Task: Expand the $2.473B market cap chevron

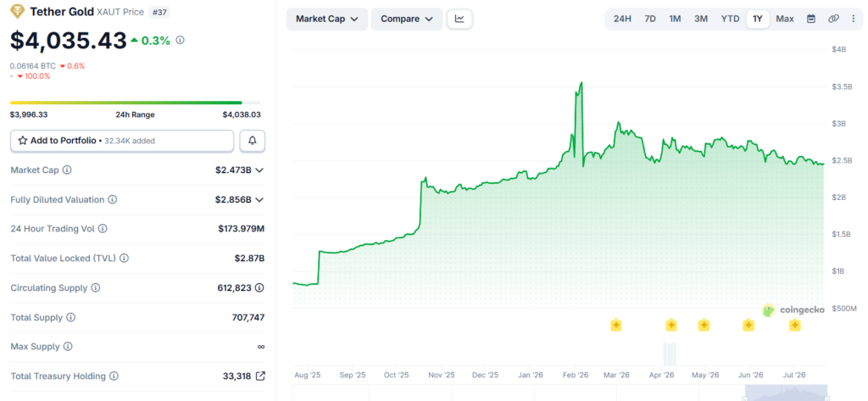Action: [259, 170]
